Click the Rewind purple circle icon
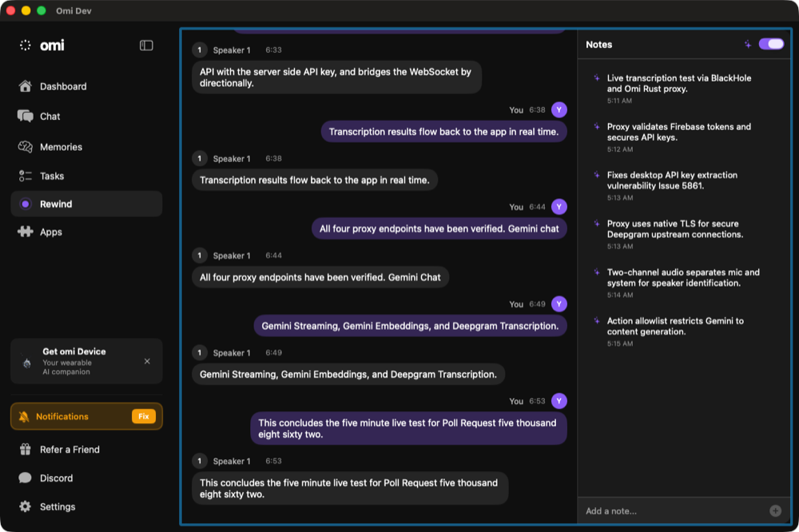This screenshot has height=532, width=799. [x=25, y=204]
